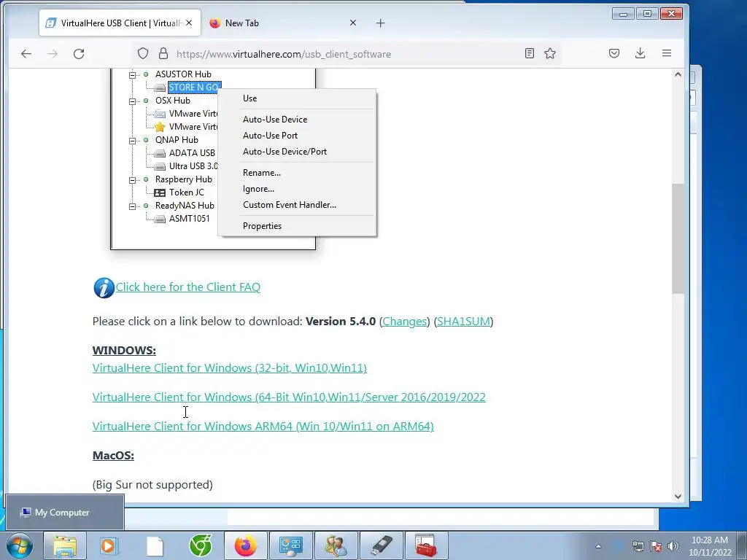Screen dimensions: 747x560
Task: Download VirtualHere Client for Windows ARM64
Action: [263, 426]
